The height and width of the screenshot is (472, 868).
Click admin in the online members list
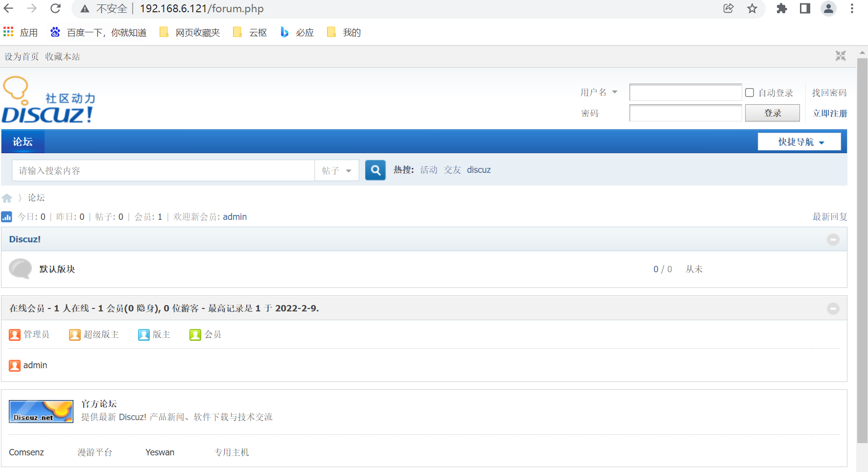(x=35, y=365)
